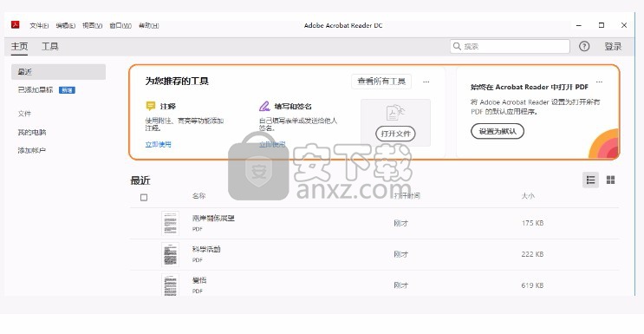Open the 兩岸關係展望 PDF thumbnail
This screenshot has height=334, width=644.
(x=170, y=223)
